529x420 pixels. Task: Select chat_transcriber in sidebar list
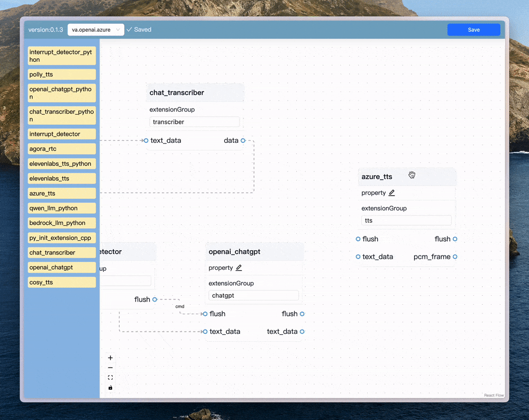[x=62, y=253]
